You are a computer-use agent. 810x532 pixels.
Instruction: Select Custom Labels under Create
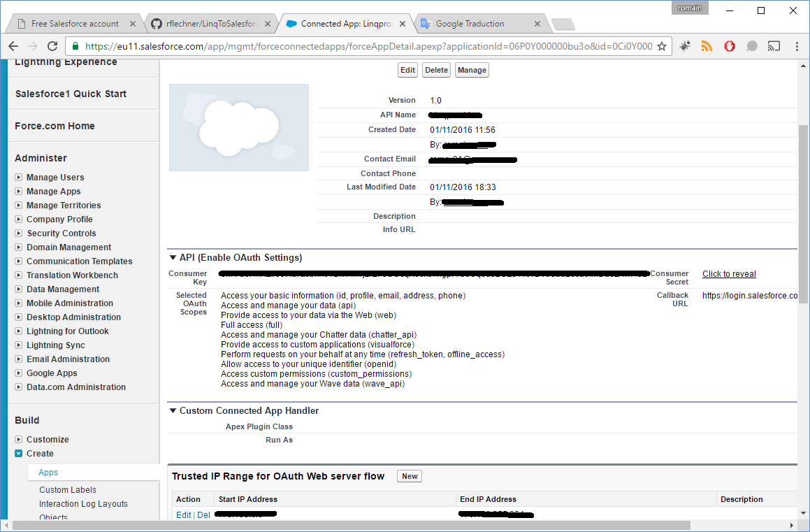tap(68, 489)
